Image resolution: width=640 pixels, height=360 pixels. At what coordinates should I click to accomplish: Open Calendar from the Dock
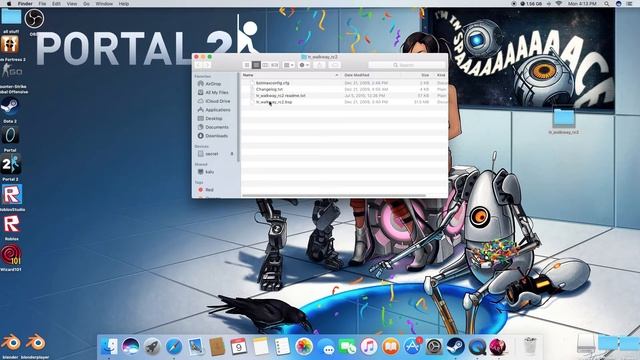pyautogui.click(x=238, y=347)
